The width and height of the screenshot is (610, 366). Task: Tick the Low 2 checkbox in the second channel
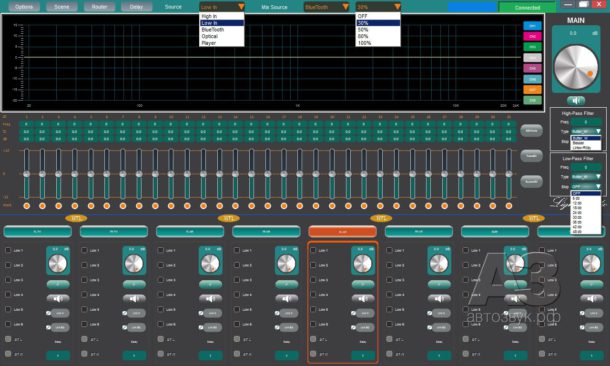(x=84, y=265)
